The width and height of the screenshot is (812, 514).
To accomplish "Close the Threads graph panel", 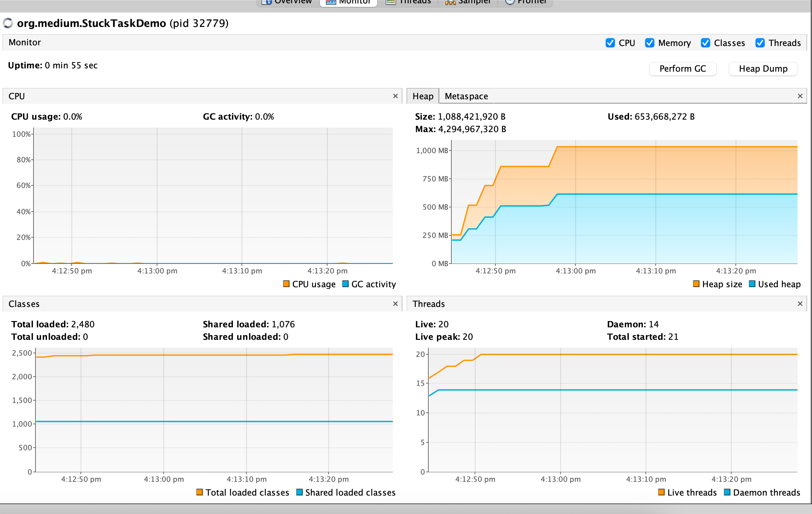I will pos(800,304).
